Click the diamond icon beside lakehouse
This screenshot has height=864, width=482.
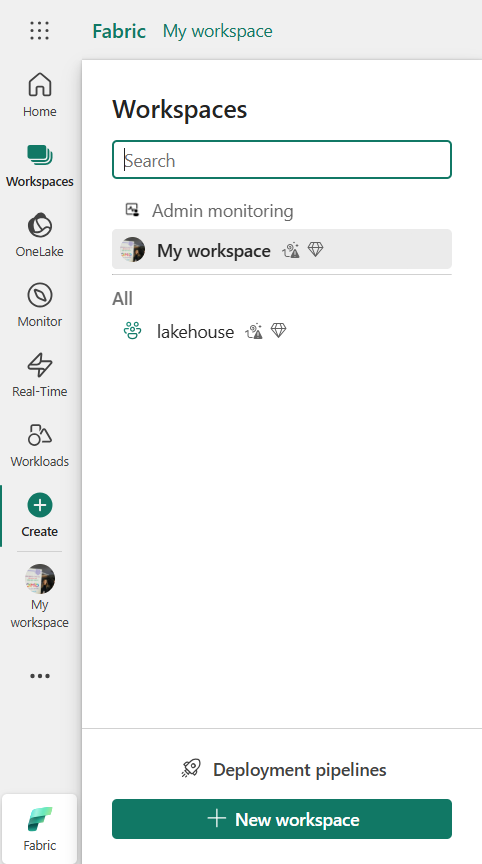[279, 331]
